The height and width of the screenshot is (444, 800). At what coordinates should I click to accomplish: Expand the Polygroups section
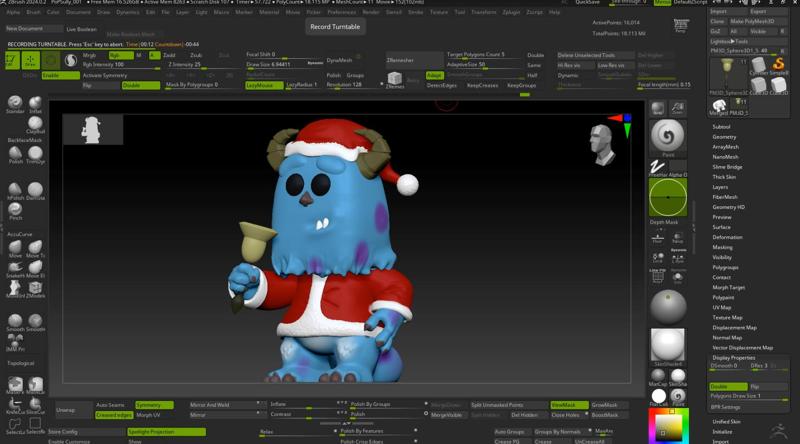726,267
